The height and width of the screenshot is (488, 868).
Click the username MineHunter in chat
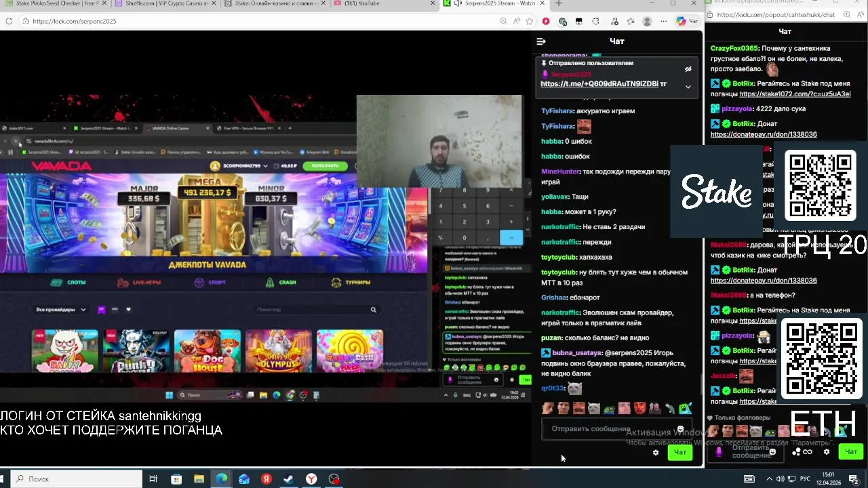(x=560, y=171)
